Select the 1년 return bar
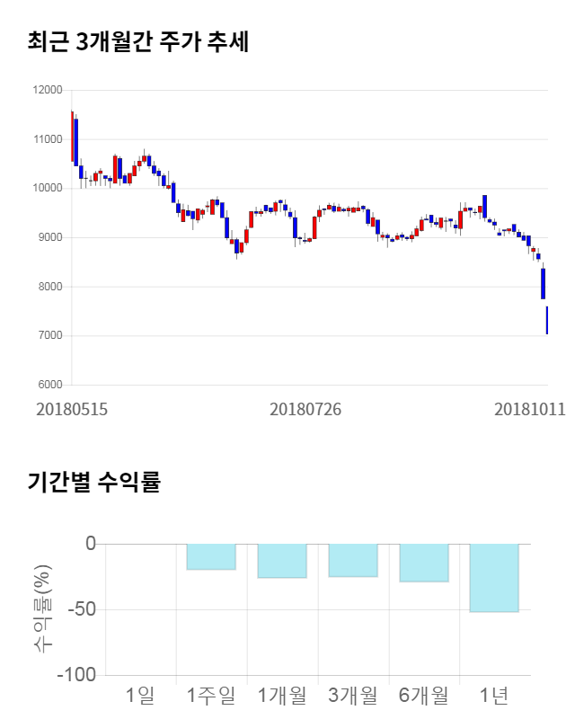This screenshot has height=728, width=575. [x=495, y=578]
